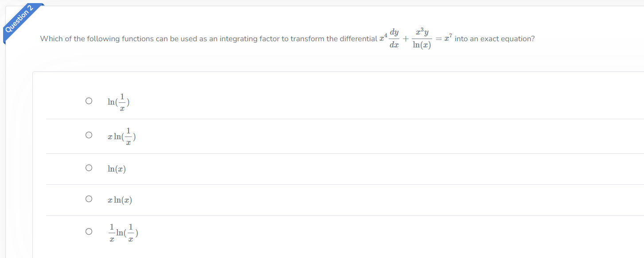644x258 pixels.
Task: Choose the answer option ln(x)
Action: [117, 168]
